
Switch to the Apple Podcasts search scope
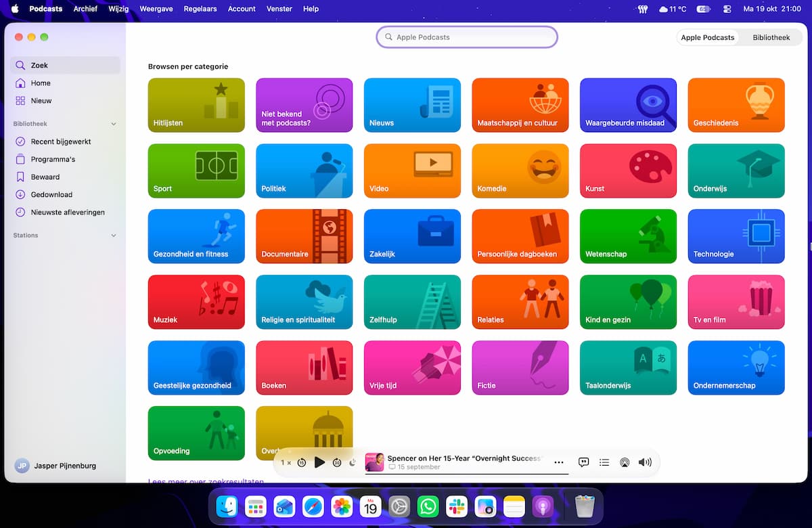708,37
